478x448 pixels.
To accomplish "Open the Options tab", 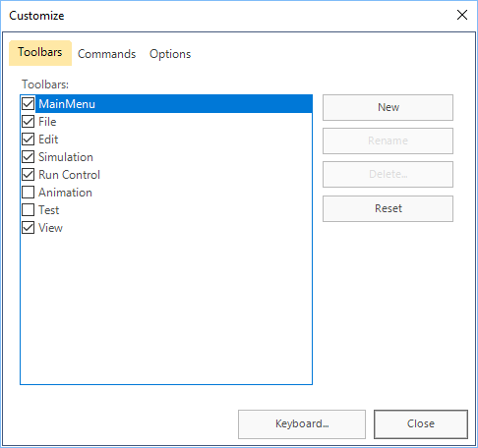I will (170, 54).
